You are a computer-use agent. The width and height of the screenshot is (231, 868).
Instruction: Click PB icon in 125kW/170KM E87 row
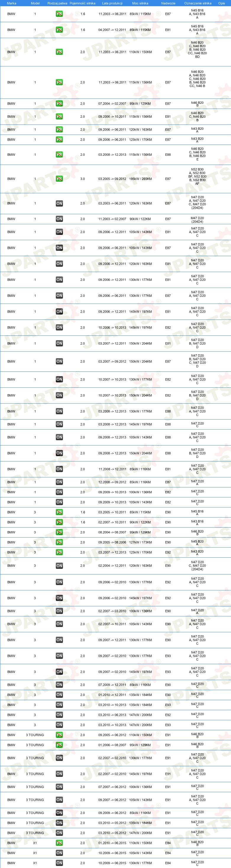coord(59,140)
